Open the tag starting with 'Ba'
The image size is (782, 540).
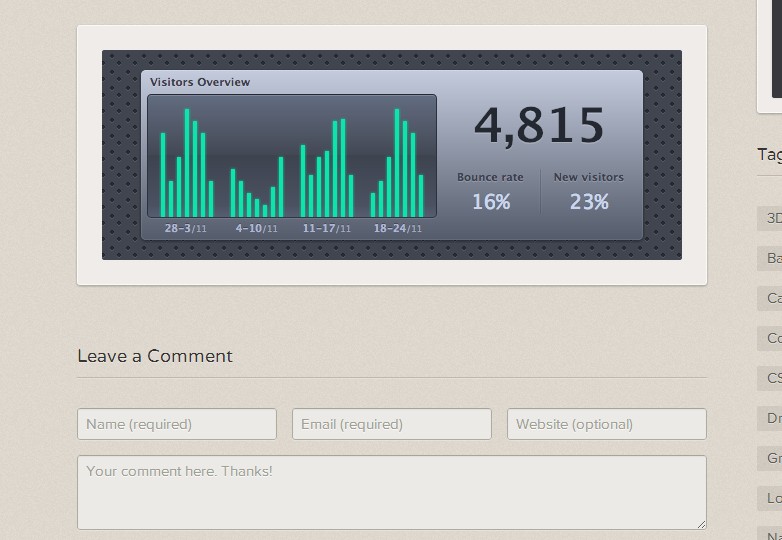click(x=772, y=259)
